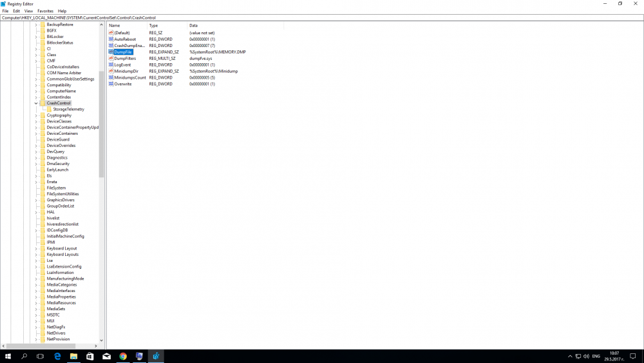Select the ComputerName key
This screenshot has height=363, width=644.
(x=61, y=92)
